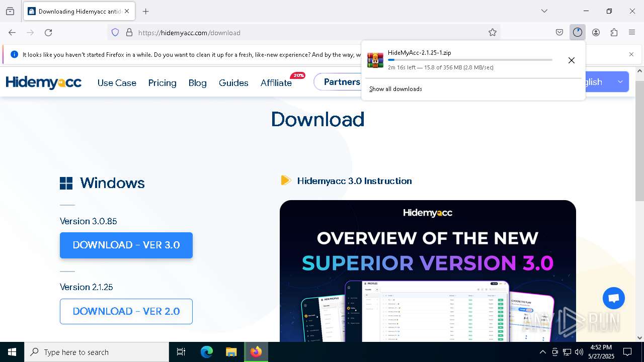Open clock showing 4:52 PM
The height and width of the screenshot is (362, 644).
click(601, 352)
